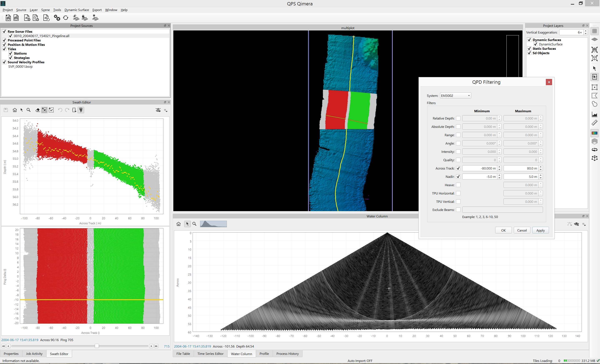Click the Apply button in QPD Filtering

(x=540, y=230)
